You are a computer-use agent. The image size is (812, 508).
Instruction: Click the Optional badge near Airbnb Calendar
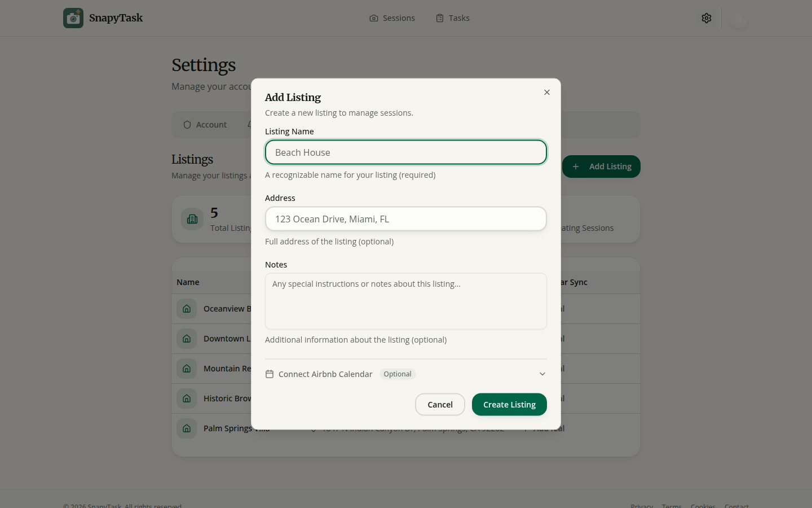[x=398, y=374]
